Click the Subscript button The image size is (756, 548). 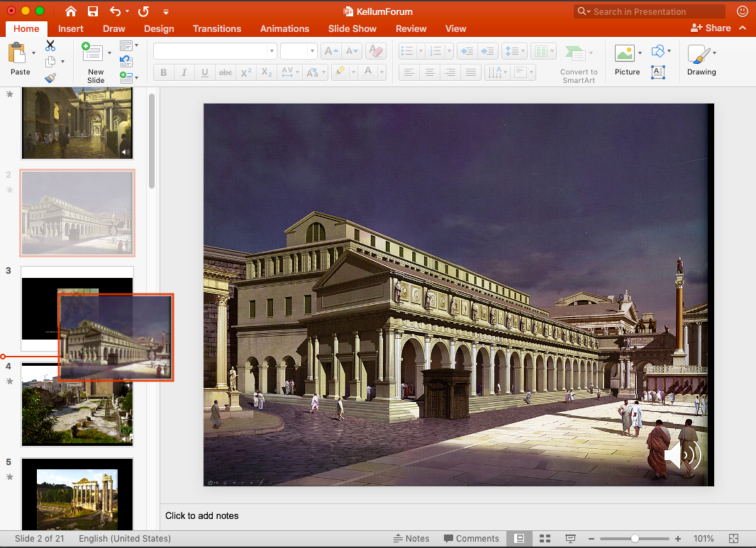pyautogui.click(x=267, y=72)
